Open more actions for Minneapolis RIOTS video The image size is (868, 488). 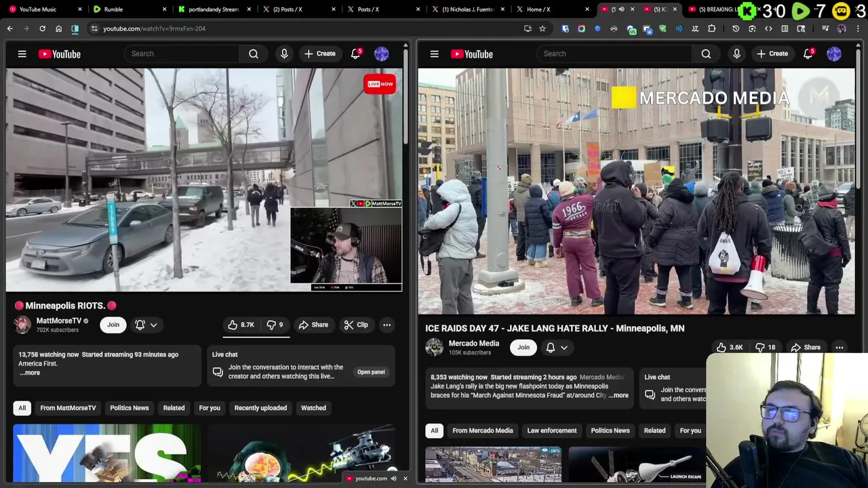(x=387, y=325)
